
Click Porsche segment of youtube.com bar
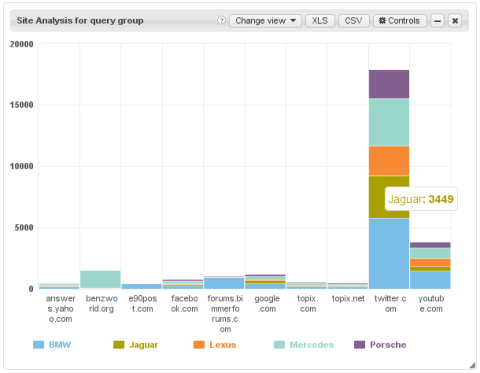click(430, 245)
